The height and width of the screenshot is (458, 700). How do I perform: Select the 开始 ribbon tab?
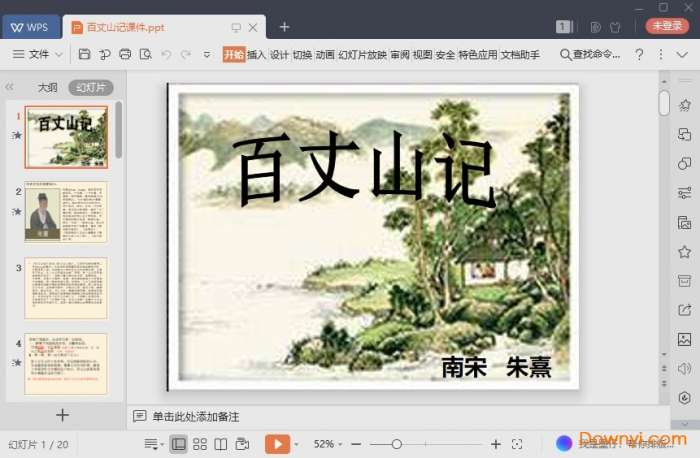click(x=234, y=54)
